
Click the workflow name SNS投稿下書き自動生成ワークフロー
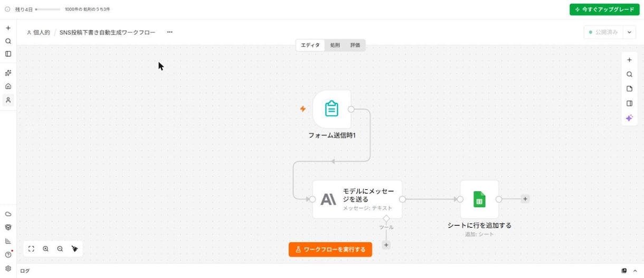[108, 32]
